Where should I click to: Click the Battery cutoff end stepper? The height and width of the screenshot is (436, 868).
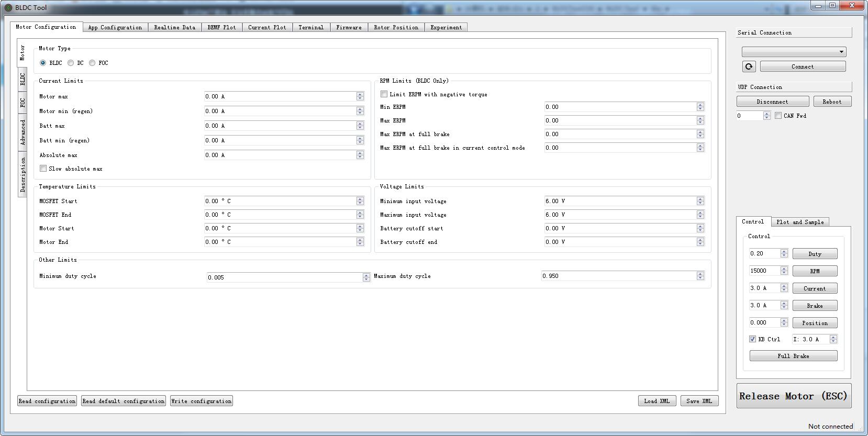pos(700,242)
